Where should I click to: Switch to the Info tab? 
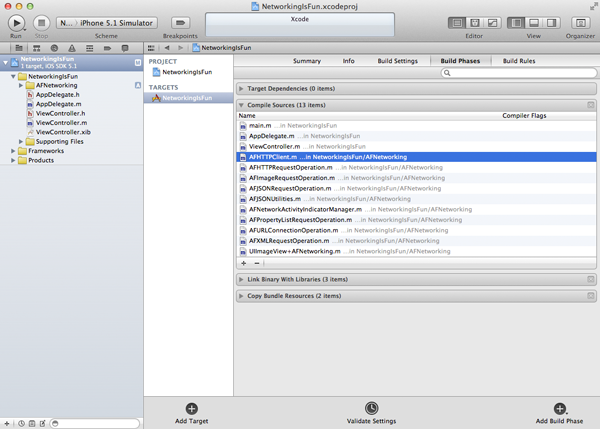(348, 61)
